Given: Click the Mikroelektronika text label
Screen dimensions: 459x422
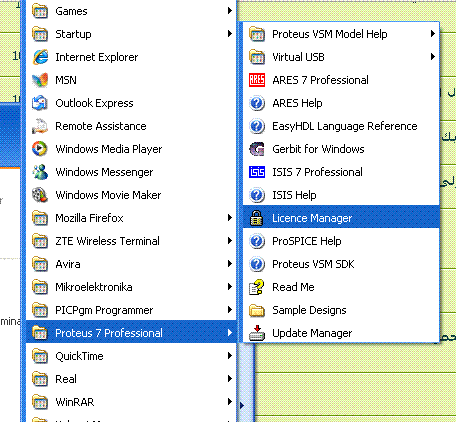Looking at the screenshot, I should [94, 287].
